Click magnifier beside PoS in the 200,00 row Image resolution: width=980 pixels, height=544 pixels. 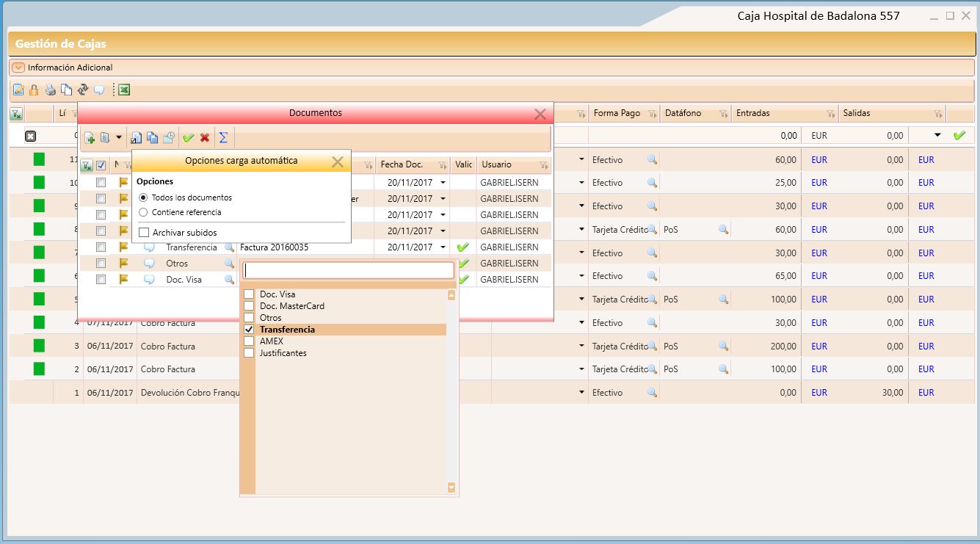click(723, 346)
